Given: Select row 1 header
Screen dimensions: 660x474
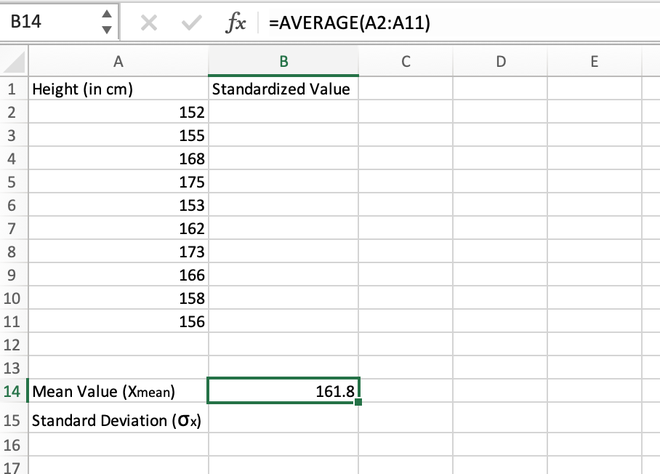Looking at the screenshot, I should click(x=12, y=89).
